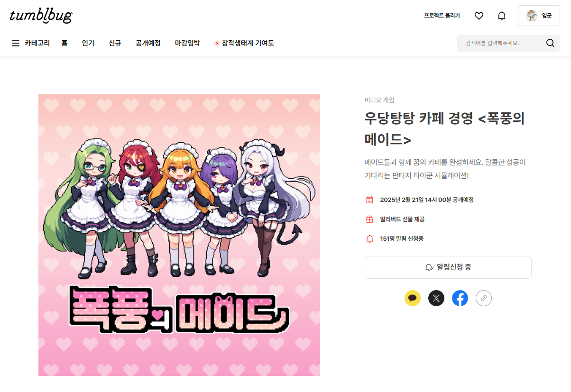Open notifications bell icon
571x392 pixels.
(x=502, y=16)
